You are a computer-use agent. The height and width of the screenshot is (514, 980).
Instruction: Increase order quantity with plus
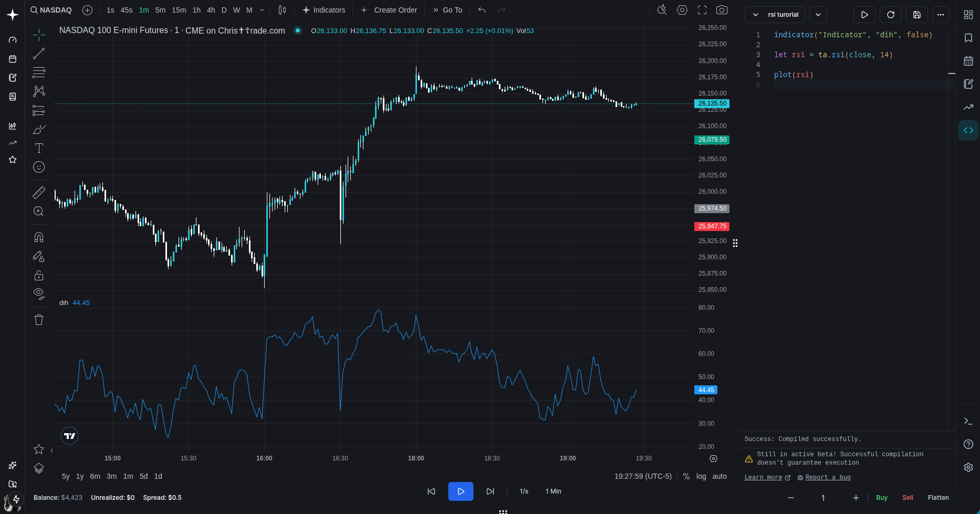[x=856, y=498]
